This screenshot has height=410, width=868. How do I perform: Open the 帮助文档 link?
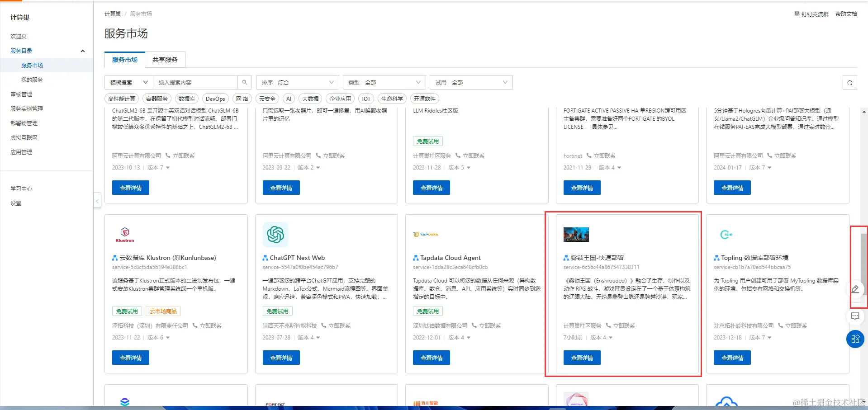(x=846, y=14)
